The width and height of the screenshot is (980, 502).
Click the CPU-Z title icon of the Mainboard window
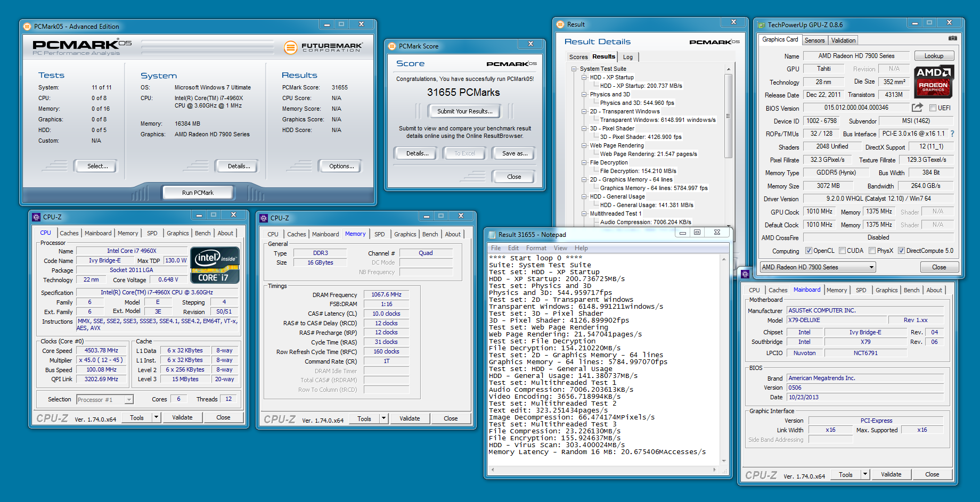(x=745, y=274)
